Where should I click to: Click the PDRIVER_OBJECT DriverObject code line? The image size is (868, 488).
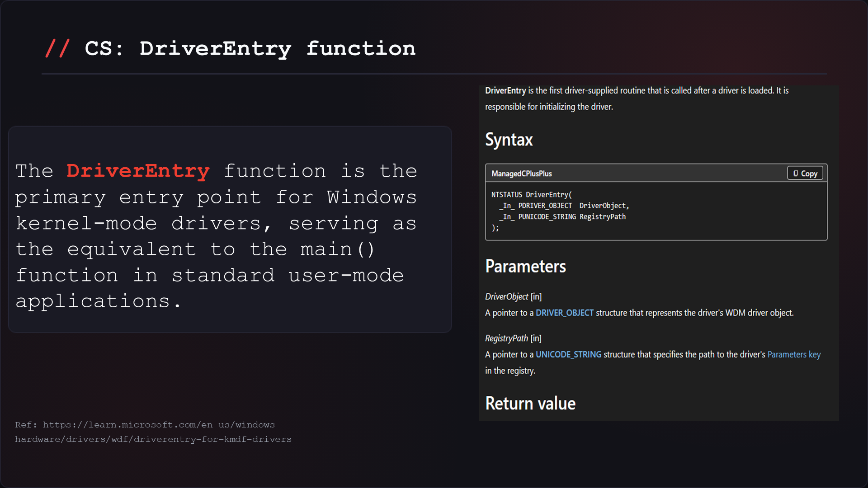click(x=564, y=206)
